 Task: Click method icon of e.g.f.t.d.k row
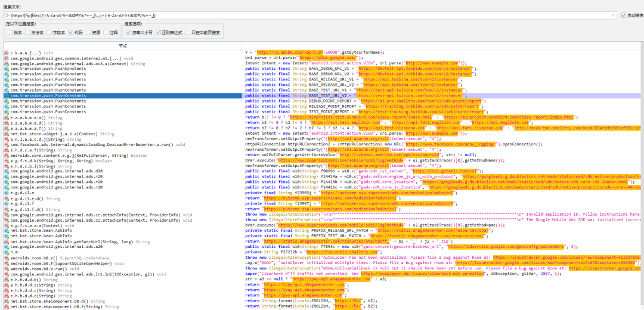[x=6, y=160]
